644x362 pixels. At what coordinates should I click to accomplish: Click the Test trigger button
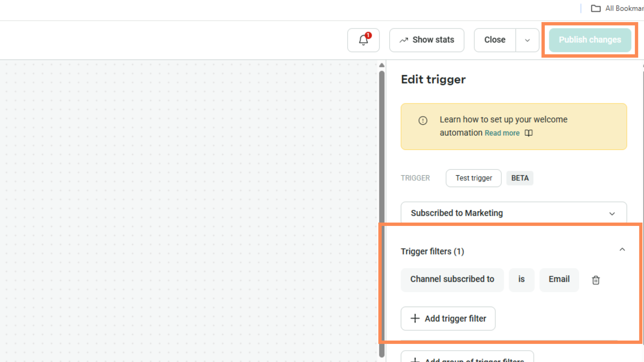pos(473,178)
